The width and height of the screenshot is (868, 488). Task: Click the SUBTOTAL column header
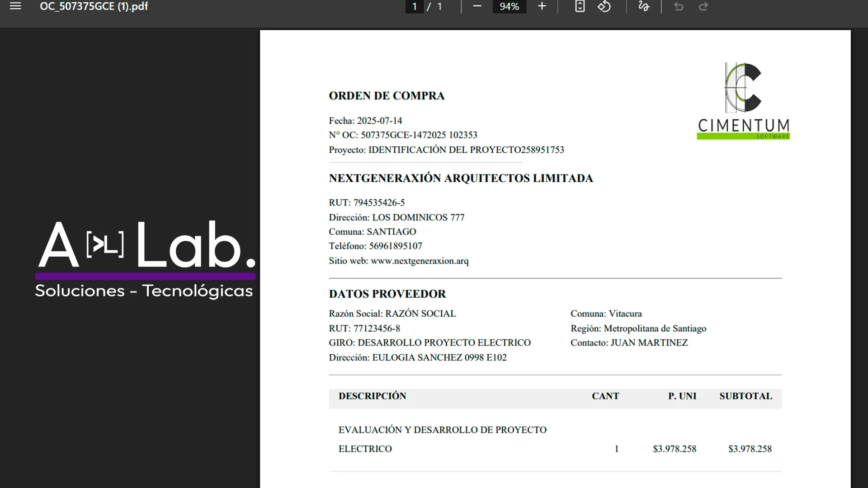(745, 396)
